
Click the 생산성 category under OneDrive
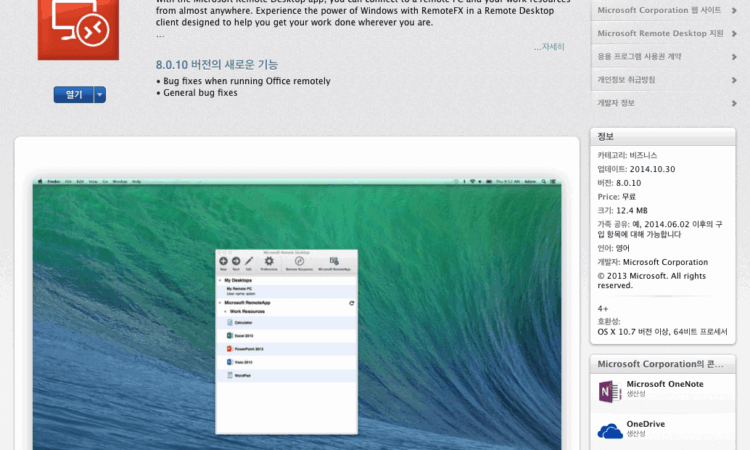[637, 435]
